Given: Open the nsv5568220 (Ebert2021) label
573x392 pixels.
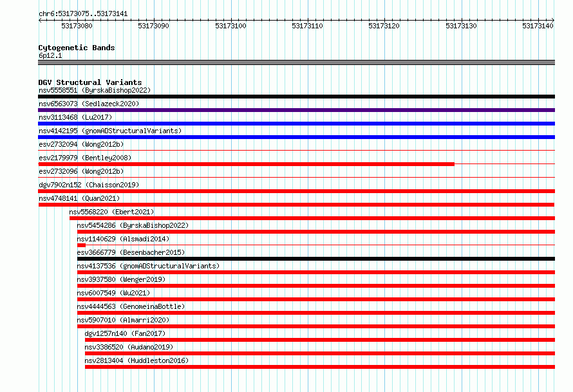Looking at the screenshot, I should (x=111, y=212).
